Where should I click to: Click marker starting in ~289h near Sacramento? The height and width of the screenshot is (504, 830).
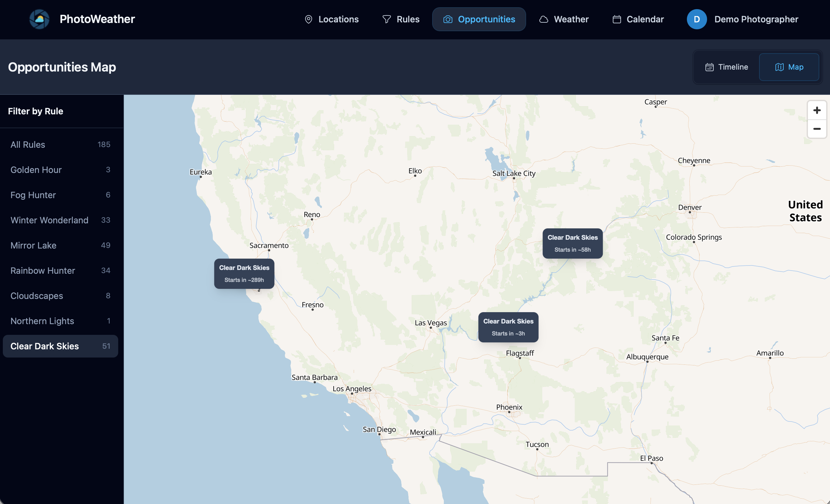244,273
